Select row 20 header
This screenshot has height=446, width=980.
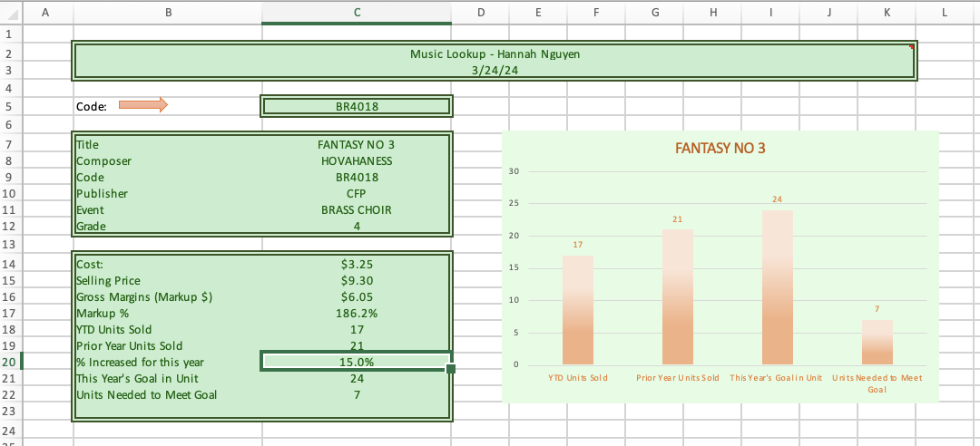[10, 362]
